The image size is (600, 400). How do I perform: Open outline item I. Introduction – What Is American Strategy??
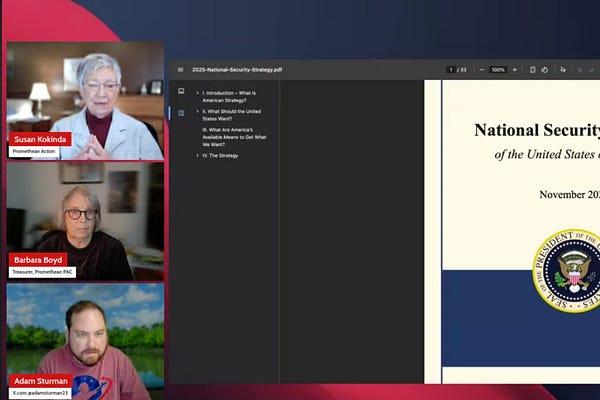coord(229,96)
